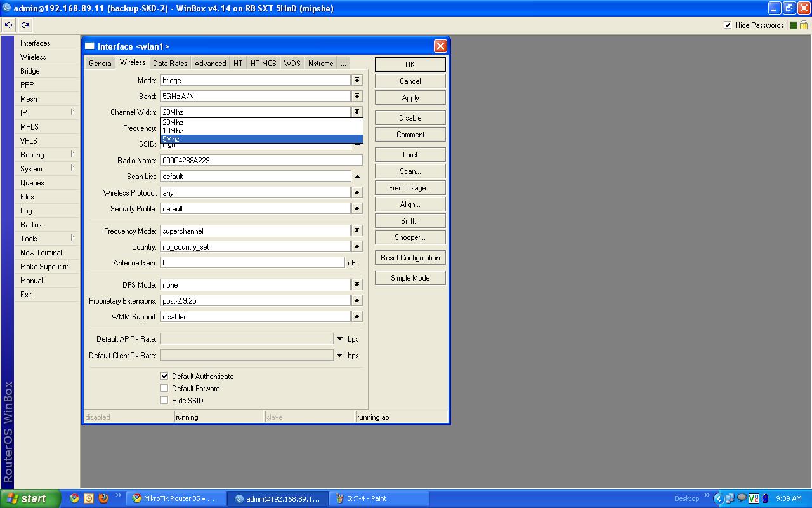Viewport: 812px width, 508px height.
Task: Show more tabs with the ellipsis tab
Action: pos(343,63)
